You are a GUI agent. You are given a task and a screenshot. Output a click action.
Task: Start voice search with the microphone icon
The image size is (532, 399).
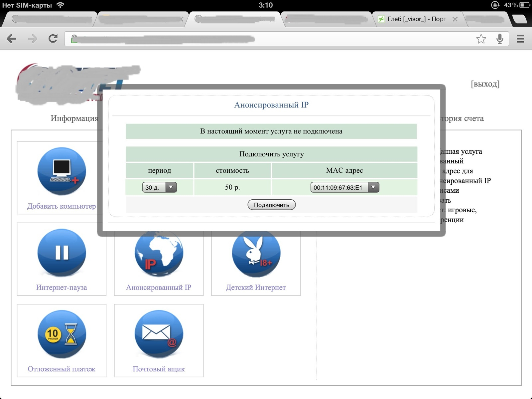point(500,39)
